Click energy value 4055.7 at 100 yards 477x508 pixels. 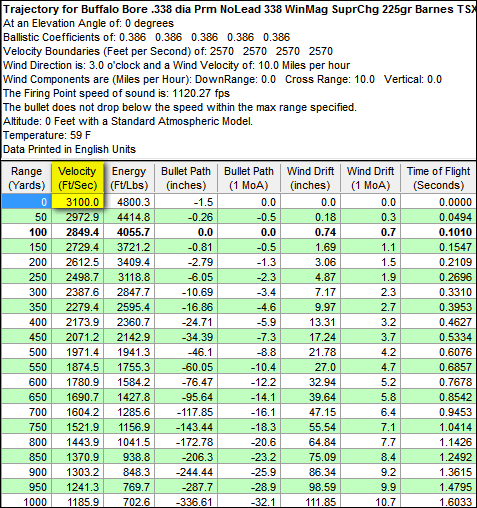coord(129,232)
